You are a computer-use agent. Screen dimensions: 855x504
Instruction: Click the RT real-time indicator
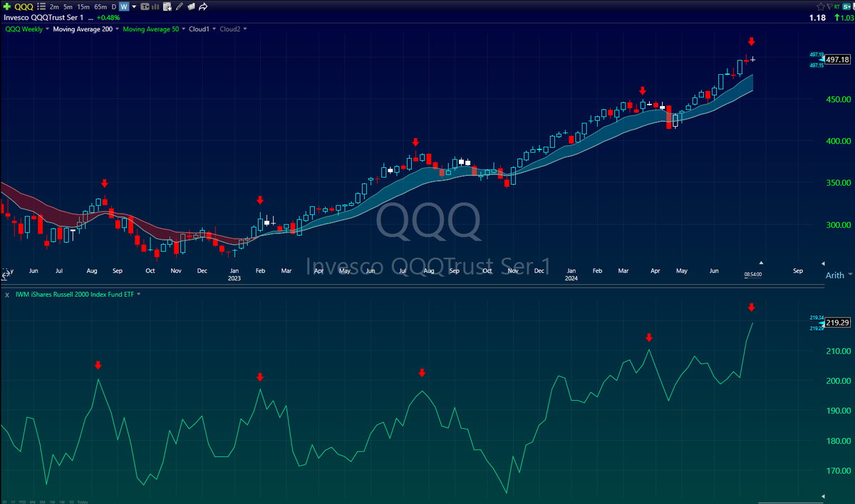(x=836, y=6)
